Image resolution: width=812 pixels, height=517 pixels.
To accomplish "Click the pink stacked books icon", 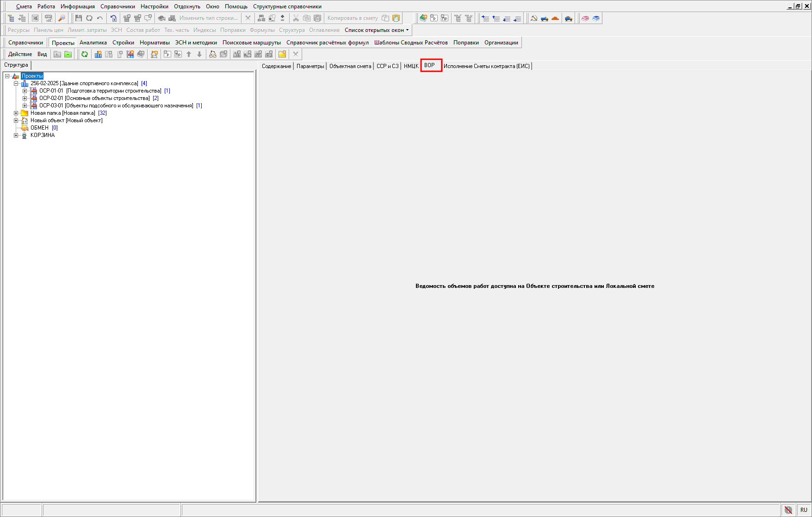I will coord(585,18).
